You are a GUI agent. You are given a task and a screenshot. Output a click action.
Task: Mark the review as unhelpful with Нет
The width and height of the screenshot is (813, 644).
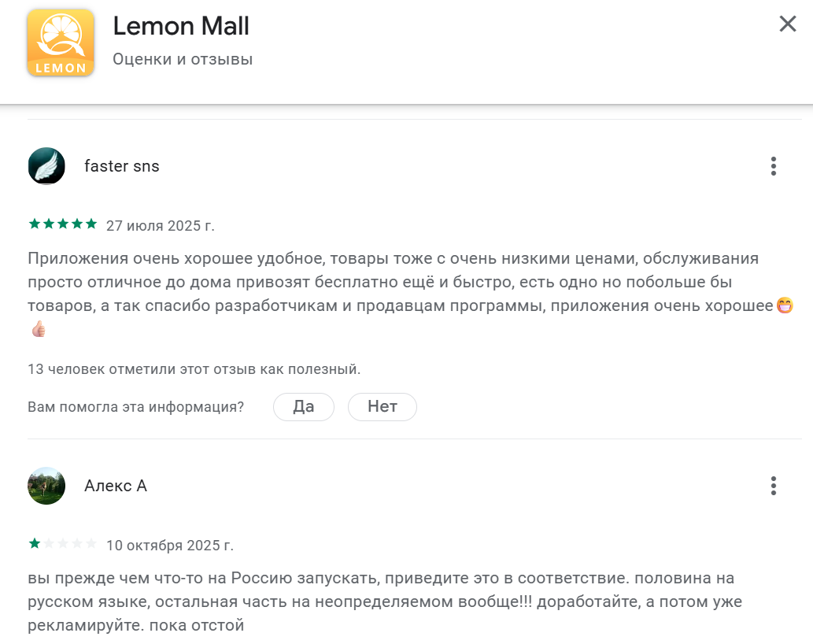tap(382, 406)
